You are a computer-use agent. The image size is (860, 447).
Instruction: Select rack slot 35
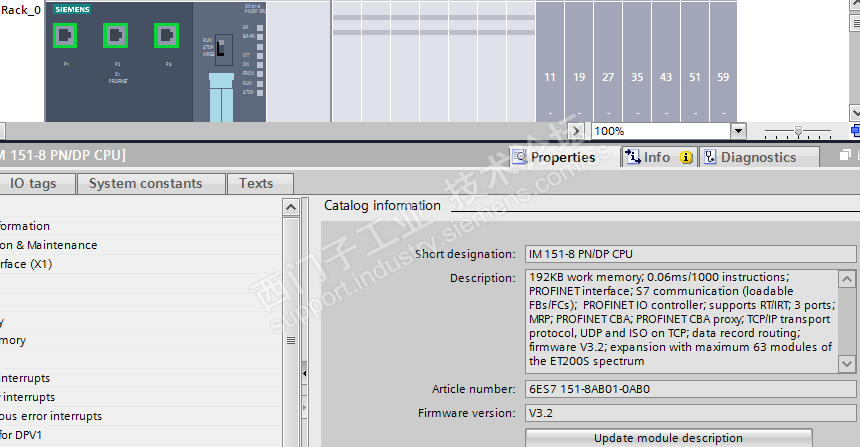[x=637, y=61]
